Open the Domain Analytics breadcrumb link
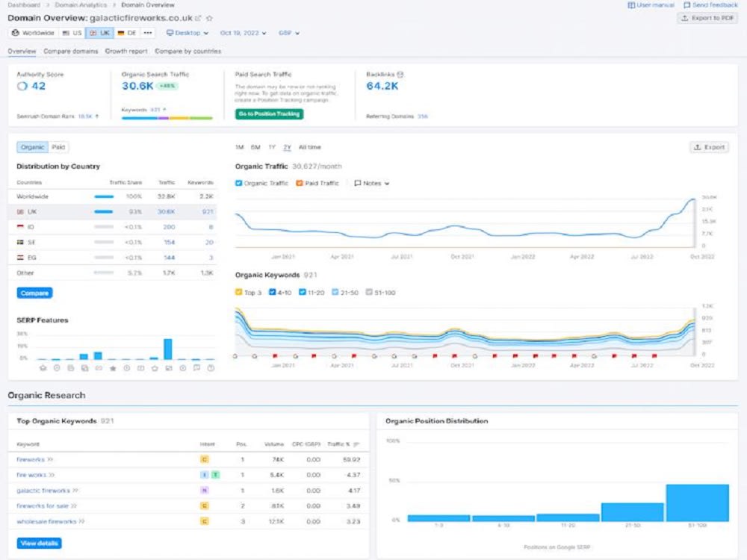This screenshot has width=747, height=560. click(81, 4)
